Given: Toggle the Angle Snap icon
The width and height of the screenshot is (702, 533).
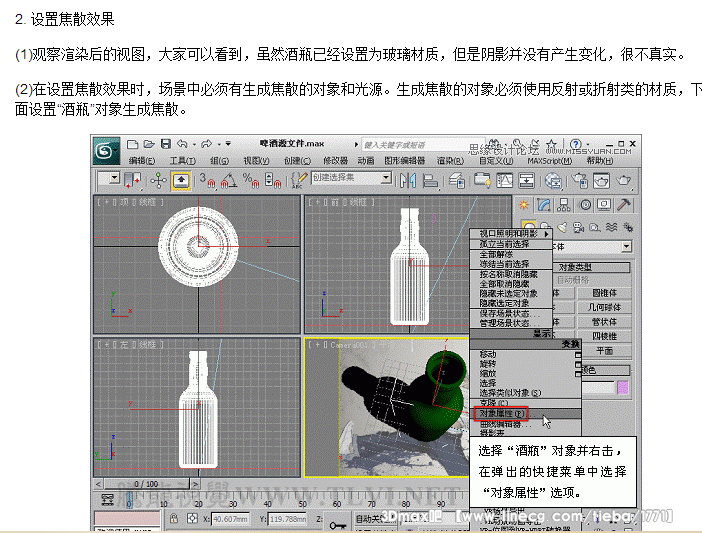Looking at the screenshot, I should click(x=229, y=180).
